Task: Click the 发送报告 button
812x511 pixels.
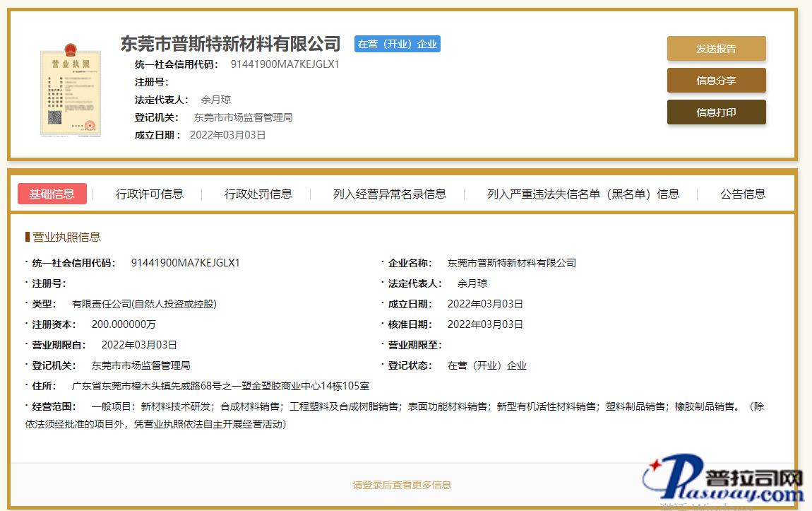Action: pyautogui.click(x=716, y=49)
